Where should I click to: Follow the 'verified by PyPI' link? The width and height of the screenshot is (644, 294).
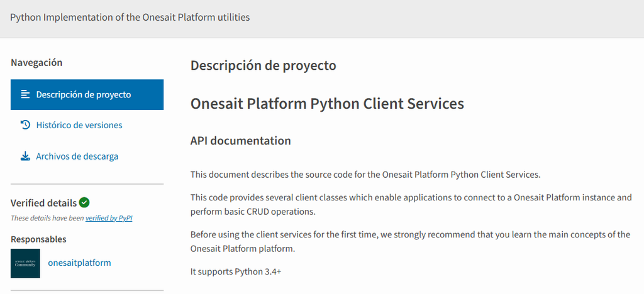pyautogui.click(x=109, y=219)
